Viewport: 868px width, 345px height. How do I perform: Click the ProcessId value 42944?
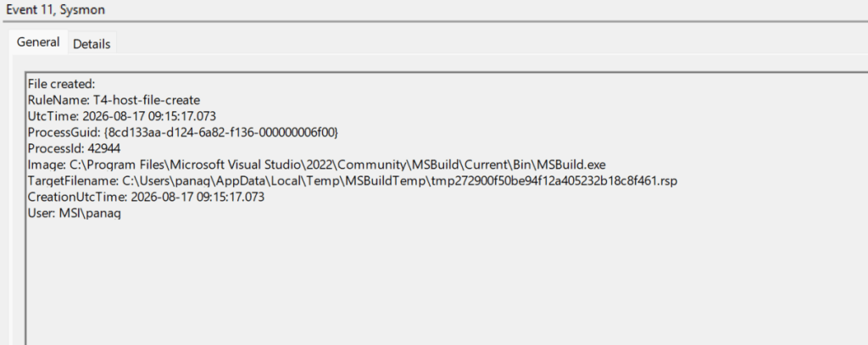pyautogui.click(x=103, y=148)
